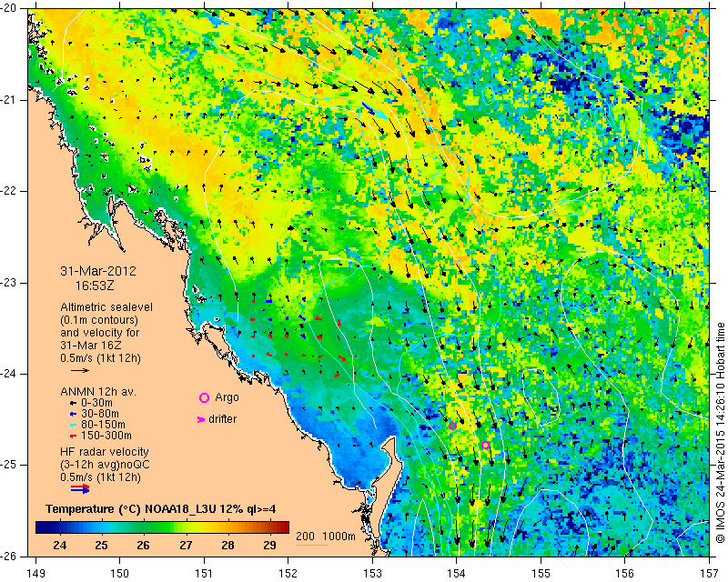Click the magenta drifter legend symbol

pos(201,419)
